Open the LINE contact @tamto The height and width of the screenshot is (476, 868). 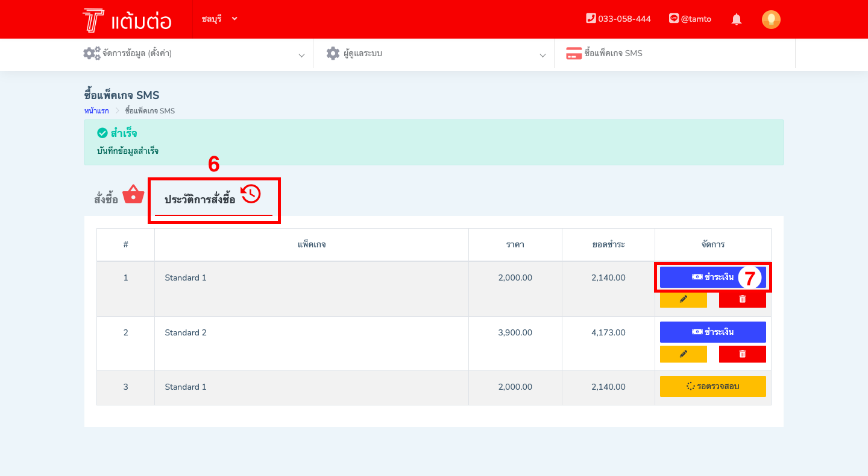point(696,19)
